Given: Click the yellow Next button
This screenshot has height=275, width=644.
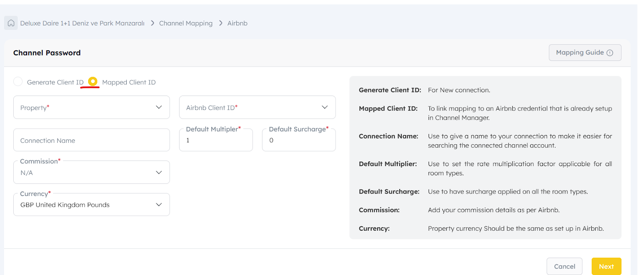Looking at the screenshot, I should coord(606,267).
